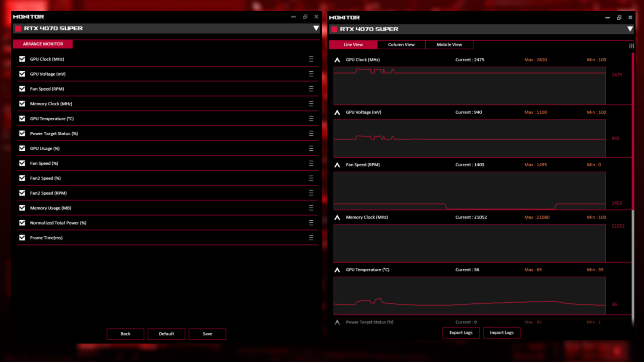Click the red vertical scrollbar in graph panel

(x=632, y=129)
